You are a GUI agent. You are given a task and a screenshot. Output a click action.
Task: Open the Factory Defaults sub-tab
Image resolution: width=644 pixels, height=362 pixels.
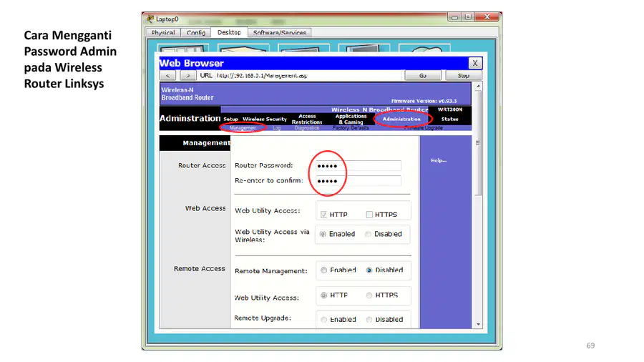351,128
